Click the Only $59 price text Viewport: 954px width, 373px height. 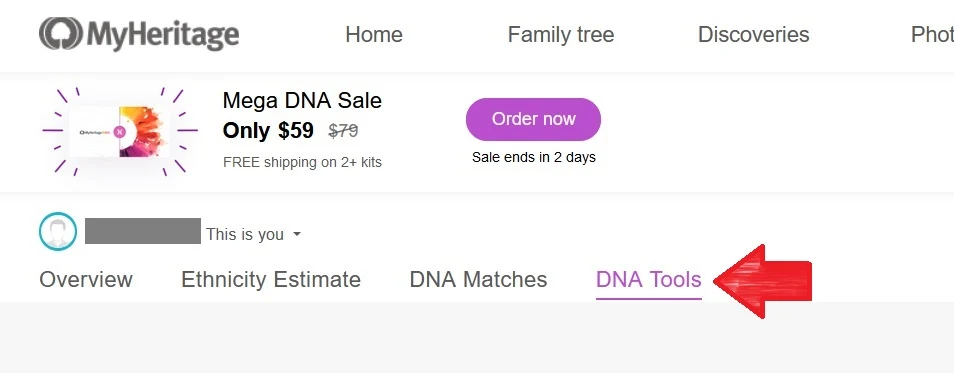tap(268, 130)
